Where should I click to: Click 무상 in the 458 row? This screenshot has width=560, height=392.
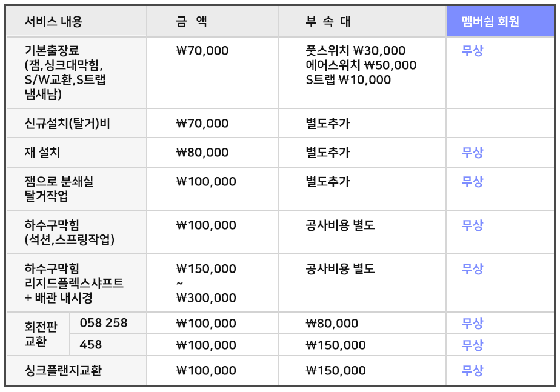tap(472, 345)
